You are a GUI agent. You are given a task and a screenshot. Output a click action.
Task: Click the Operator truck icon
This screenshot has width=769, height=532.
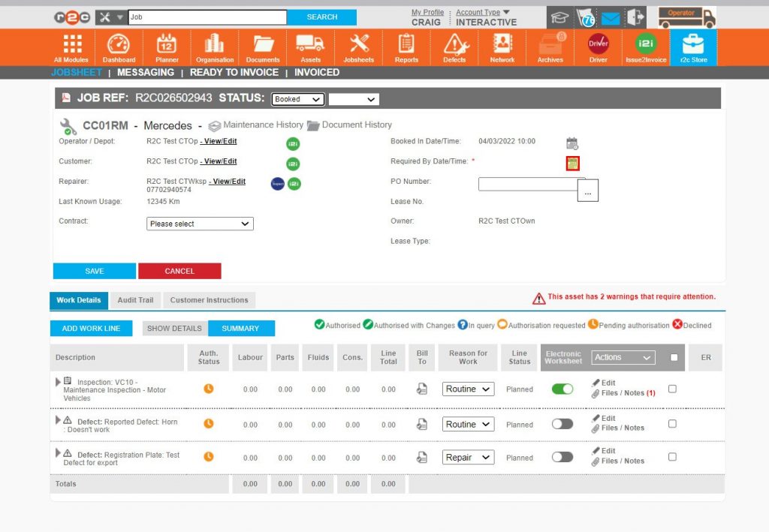pyautogui.click(x=686, y=18)
